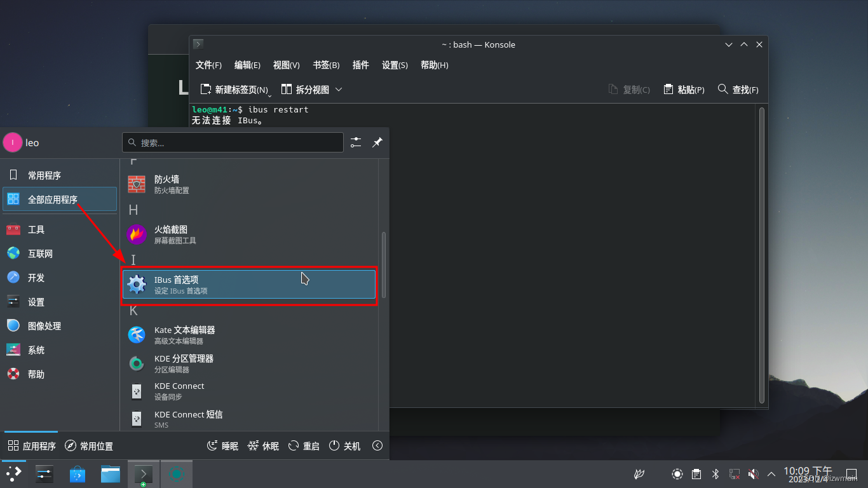
Task: Open the 系统 category
Action: tap(60, 350)
